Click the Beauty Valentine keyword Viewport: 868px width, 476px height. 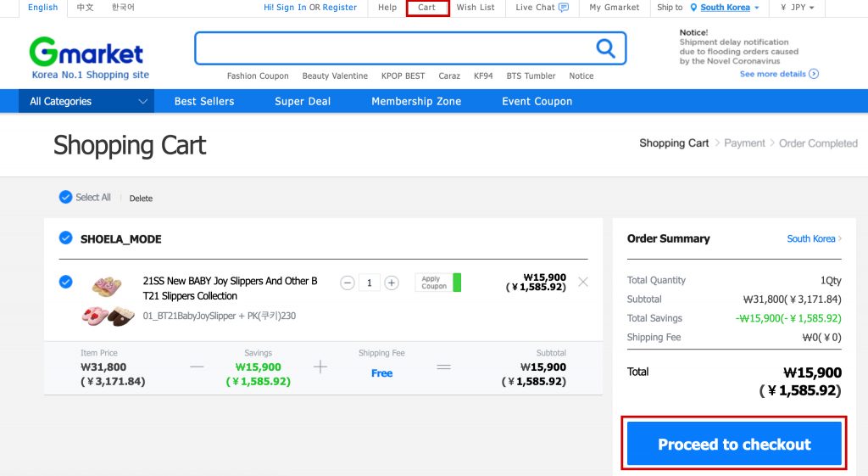335,76
